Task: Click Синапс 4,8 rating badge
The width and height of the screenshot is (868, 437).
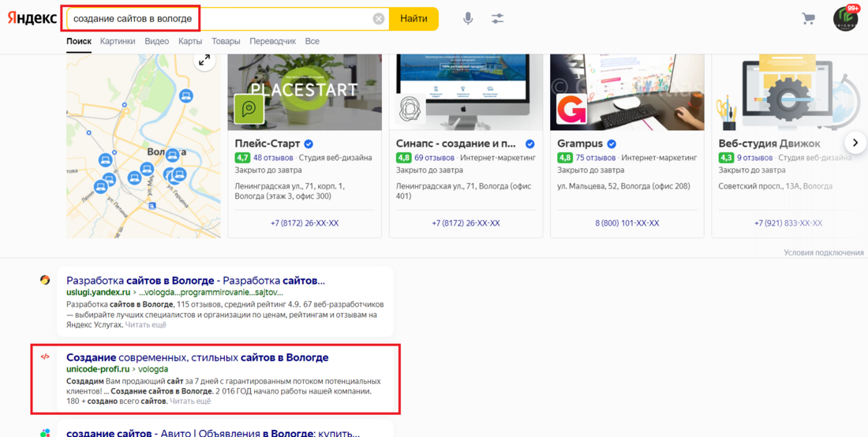Action: point(403,159)
